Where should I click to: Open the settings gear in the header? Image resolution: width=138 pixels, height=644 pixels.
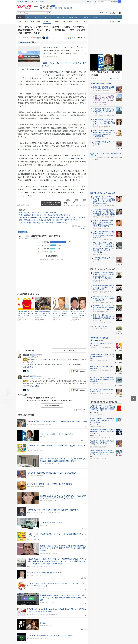(x=120, y=13)
